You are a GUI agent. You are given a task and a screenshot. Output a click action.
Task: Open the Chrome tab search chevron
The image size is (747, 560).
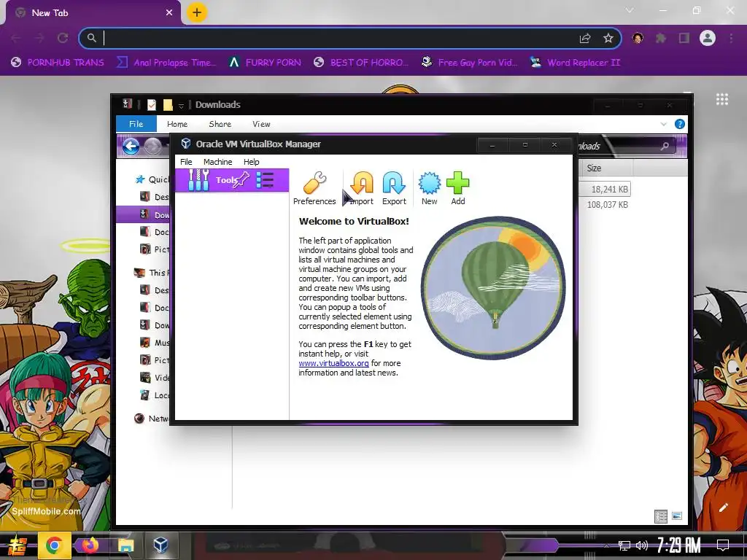[630, 10]
